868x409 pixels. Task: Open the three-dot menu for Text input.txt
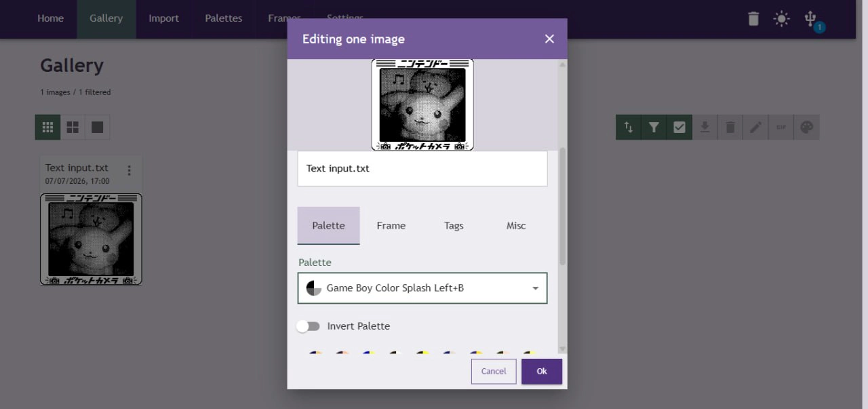point(130,170)
